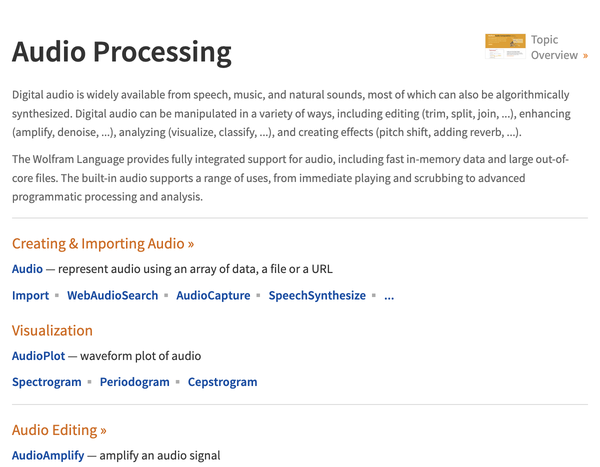600x467 pixels.
Task: Open the WebAudioSearch reference link
Action: tap(112, 296)
